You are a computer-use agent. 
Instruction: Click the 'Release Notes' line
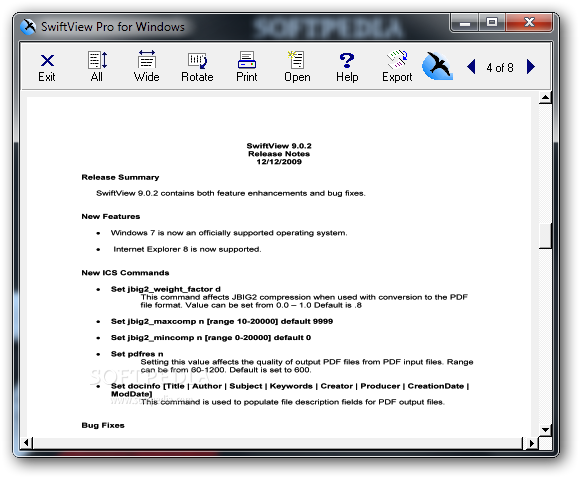point(279,154)
